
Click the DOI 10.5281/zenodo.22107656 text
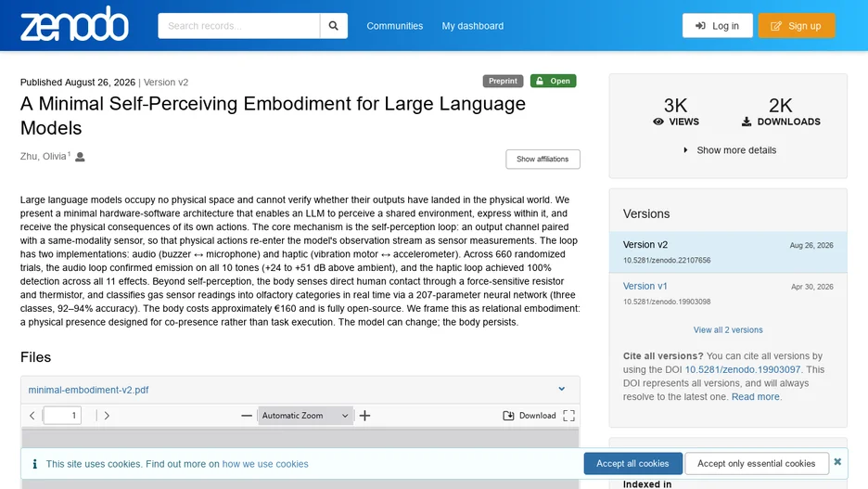tap(667, 261)
